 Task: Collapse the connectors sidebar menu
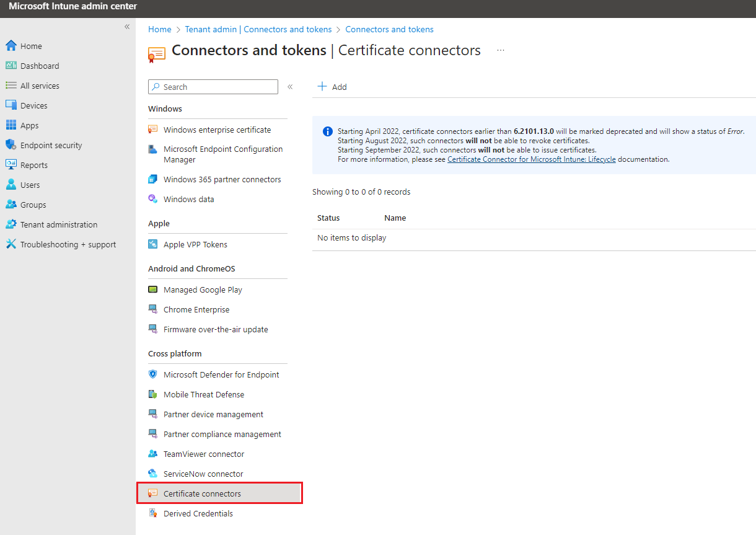(290, 87)
